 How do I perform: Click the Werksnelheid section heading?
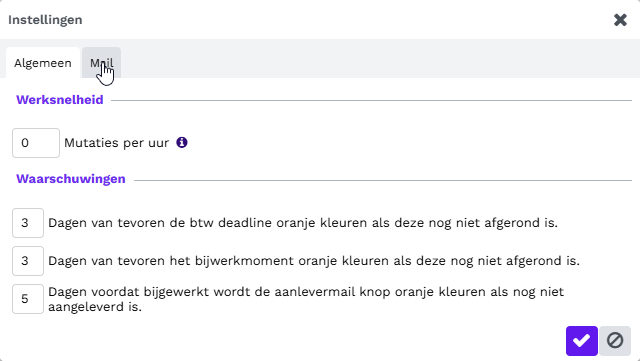(x=60, y=100)
